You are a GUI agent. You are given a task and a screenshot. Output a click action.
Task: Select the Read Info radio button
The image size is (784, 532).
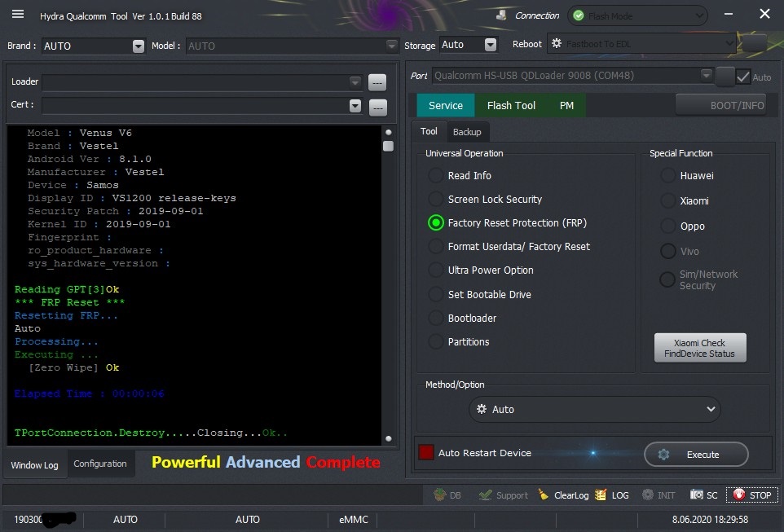[x=435, y=175]
